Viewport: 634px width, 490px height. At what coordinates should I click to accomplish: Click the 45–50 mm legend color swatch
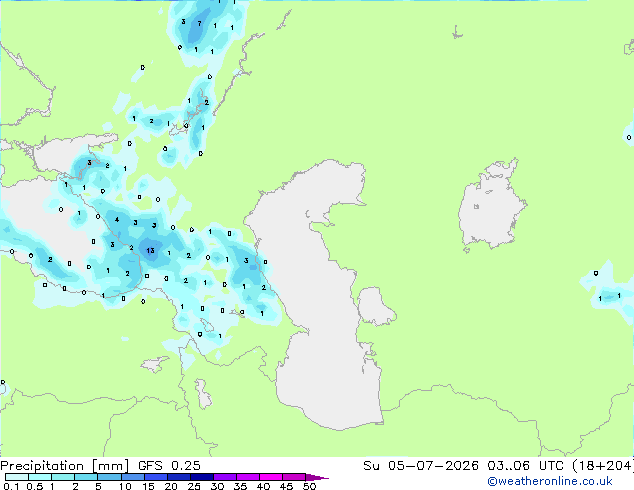(294, 477)
